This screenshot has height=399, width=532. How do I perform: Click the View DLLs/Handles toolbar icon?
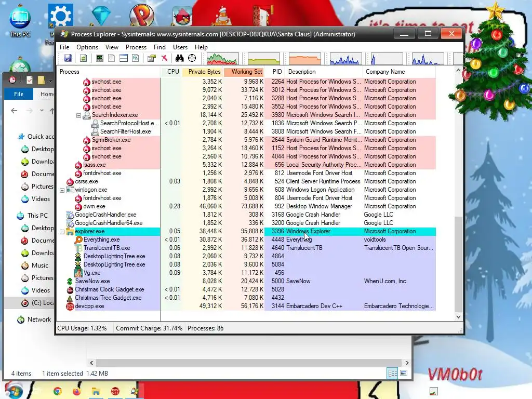pyautogui.click(x=136, y=58)
